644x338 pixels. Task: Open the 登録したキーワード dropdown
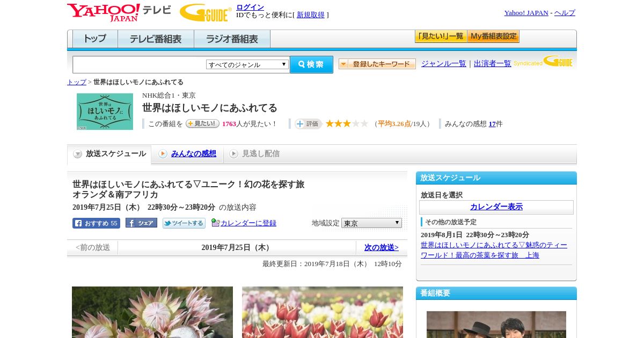[377, 64]
